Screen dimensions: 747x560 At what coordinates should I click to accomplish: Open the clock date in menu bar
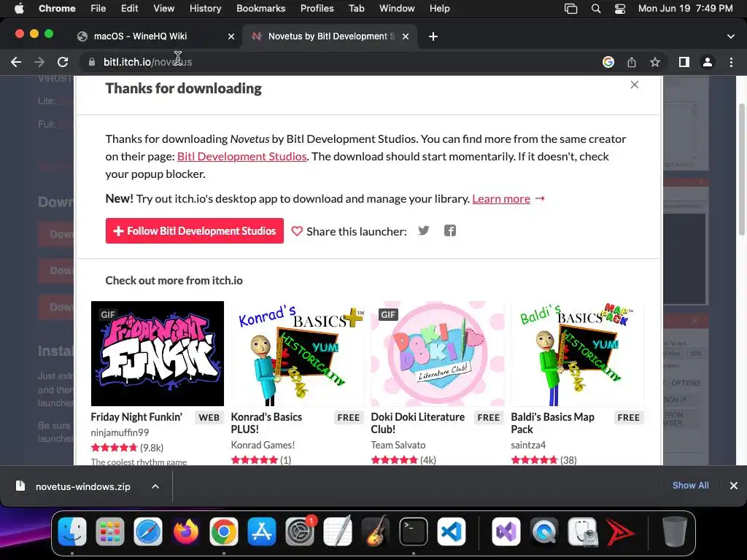coord(685,9)
